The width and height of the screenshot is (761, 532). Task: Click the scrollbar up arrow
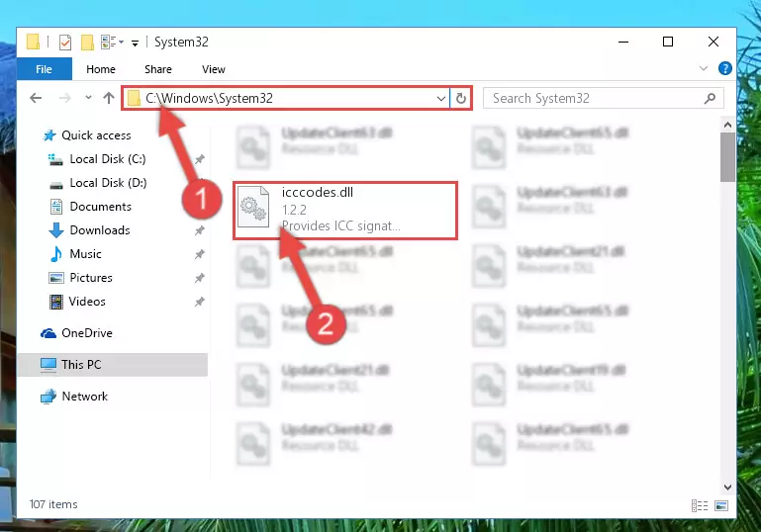click(727, 126)
